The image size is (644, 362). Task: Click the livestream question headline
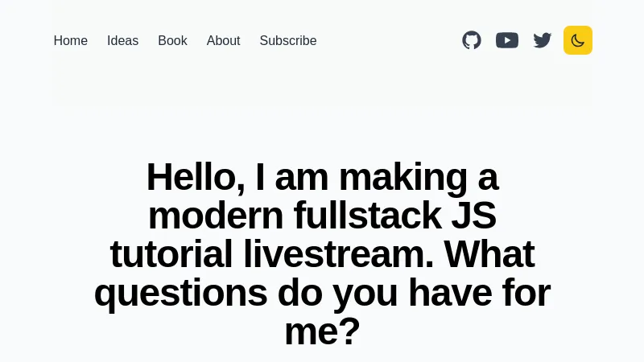322,253
